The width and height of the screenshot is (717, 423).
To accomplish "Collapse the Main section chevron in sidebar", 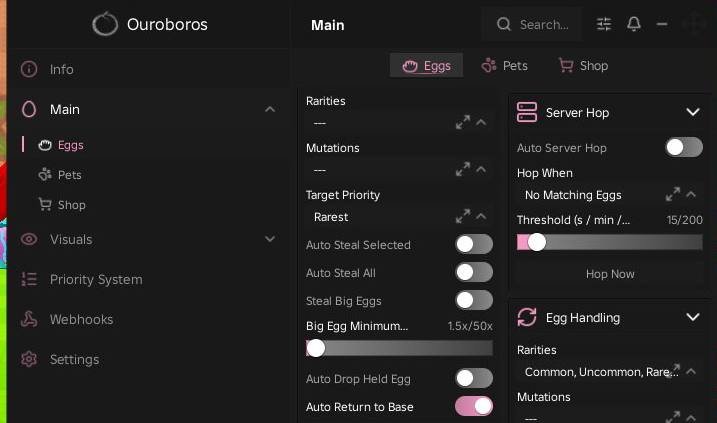I will 270,109.
